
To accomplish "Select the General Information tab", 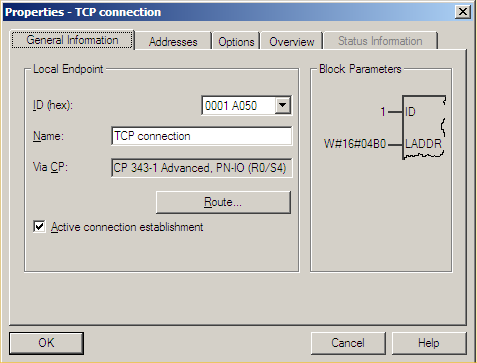I will click(x=72, y=40).
